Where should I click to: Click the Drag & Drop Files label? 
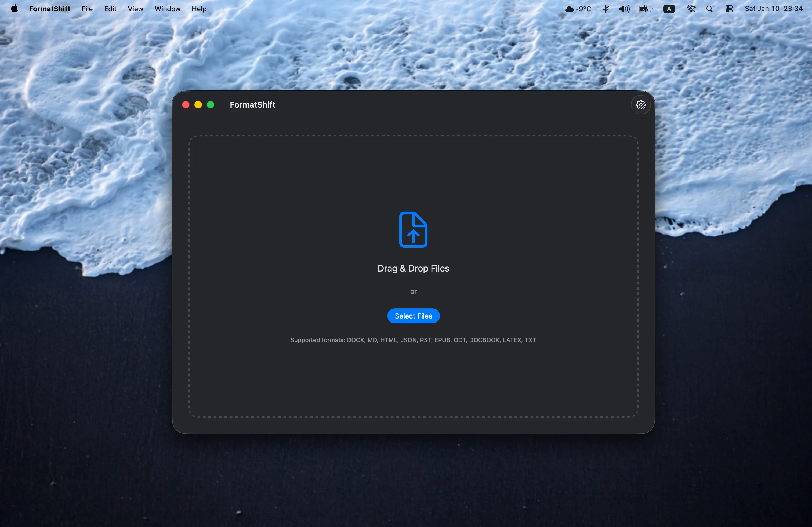pyautogui.click(x=413, y=268)
